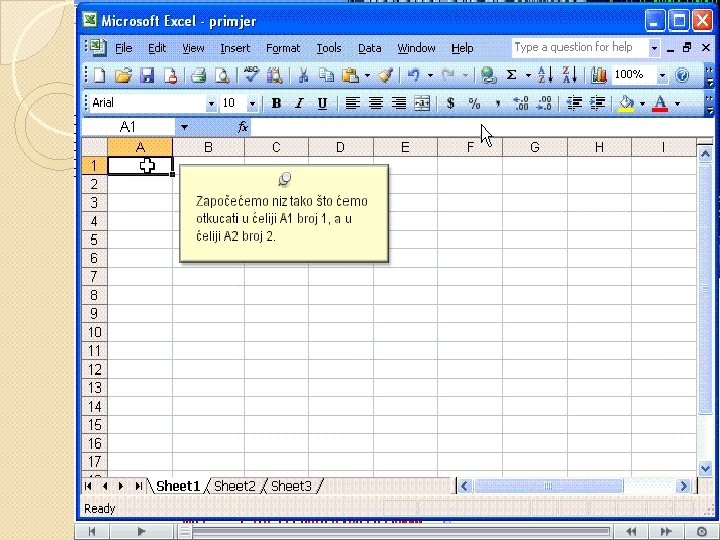Copy the selected cells
The height and width of the screenshot is (540, 720).
pyautogui.click(x=326, y=75)
